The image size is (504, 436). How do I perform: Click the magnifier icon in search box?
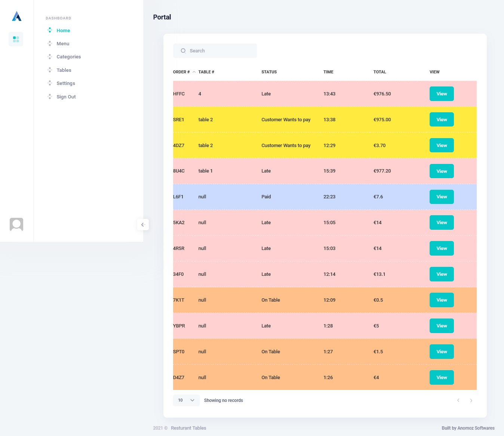click(183, 51)
